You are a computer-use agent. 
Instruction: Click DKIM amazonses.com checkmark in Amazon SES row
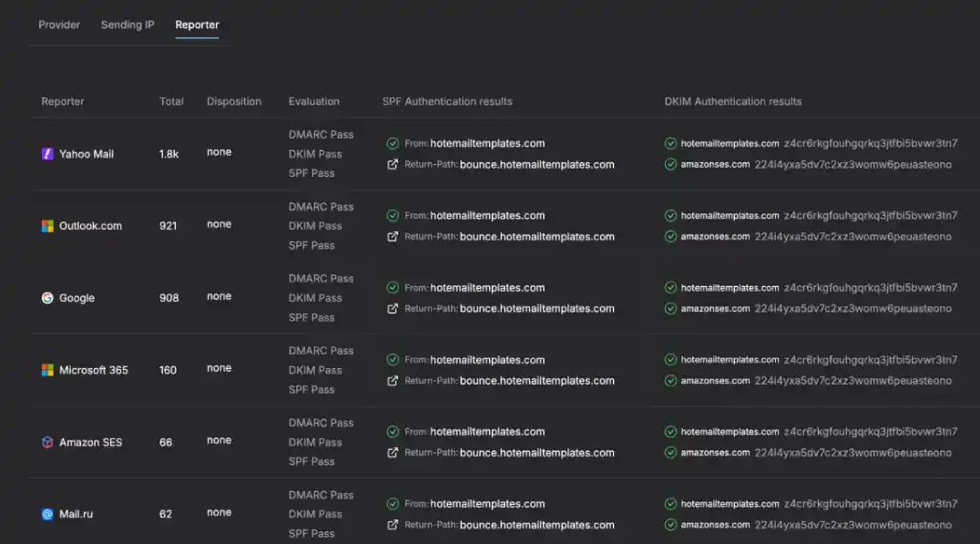tap(670, 453)
